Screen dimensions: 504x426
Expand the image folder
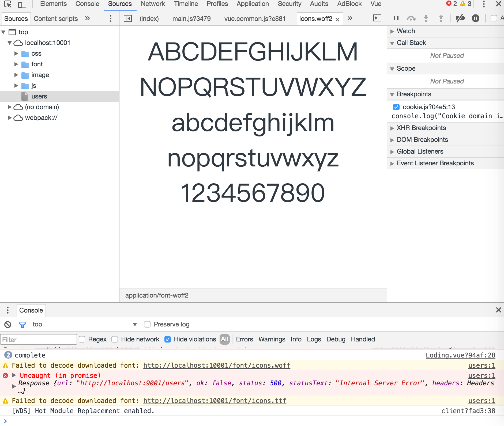16,75
